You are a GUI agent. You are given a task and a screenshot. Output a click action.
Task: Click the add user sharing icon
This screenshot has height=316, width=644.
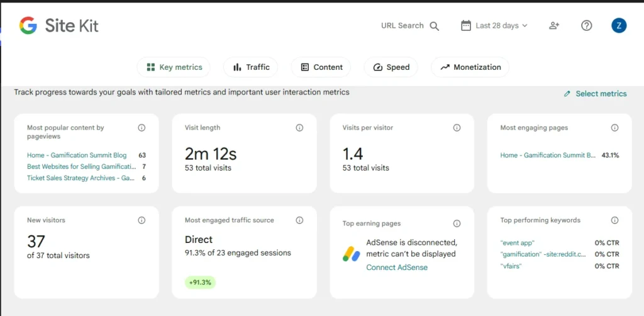tap(554, 25)
